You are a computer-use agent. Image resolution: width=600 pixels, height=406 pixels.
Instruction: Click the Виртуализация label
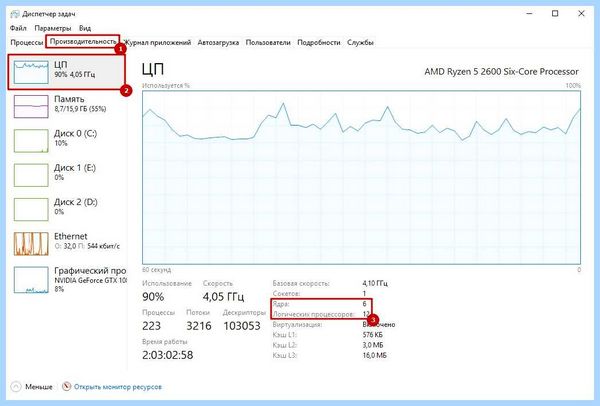click(x=297, y=324)
